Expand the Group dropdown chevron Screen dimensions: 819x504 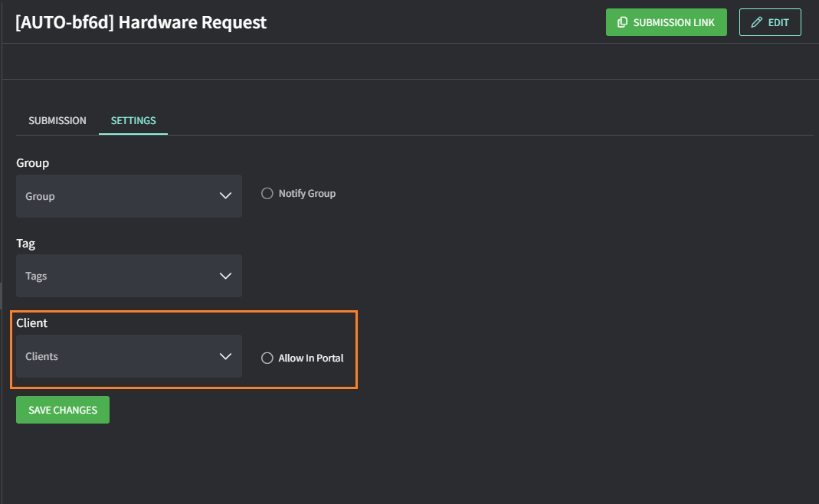pyautogui.click(x=225, y=196)
